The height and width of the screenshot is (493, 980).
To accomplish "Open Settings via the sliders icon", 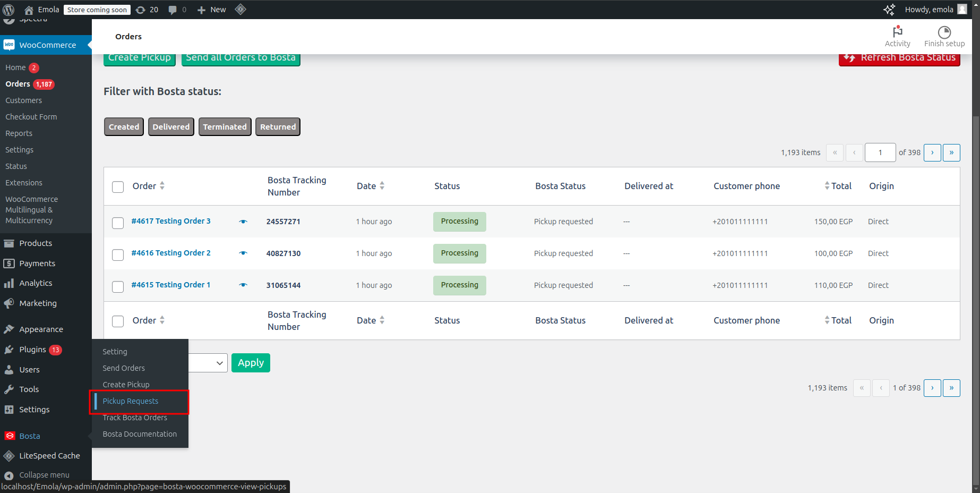I will [x=9, y=410].
